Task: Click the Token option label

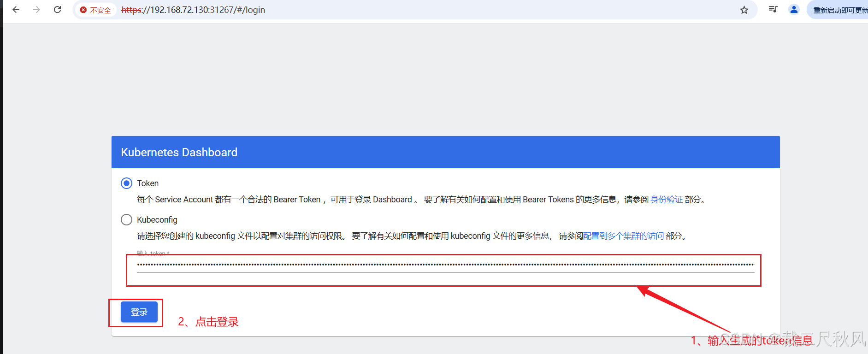Action: click(x=148, y=183)
